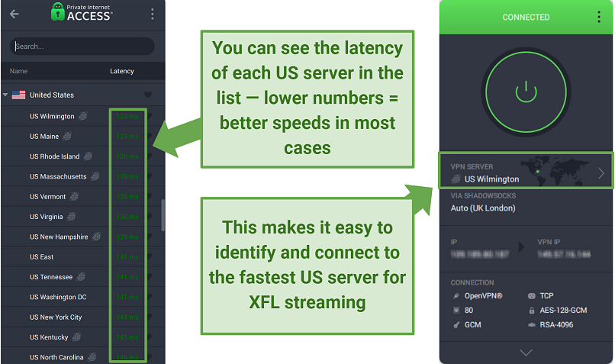Select the US Wilmington server row
The height and width of the screenshot is (364, 615).
pos(82,116)
